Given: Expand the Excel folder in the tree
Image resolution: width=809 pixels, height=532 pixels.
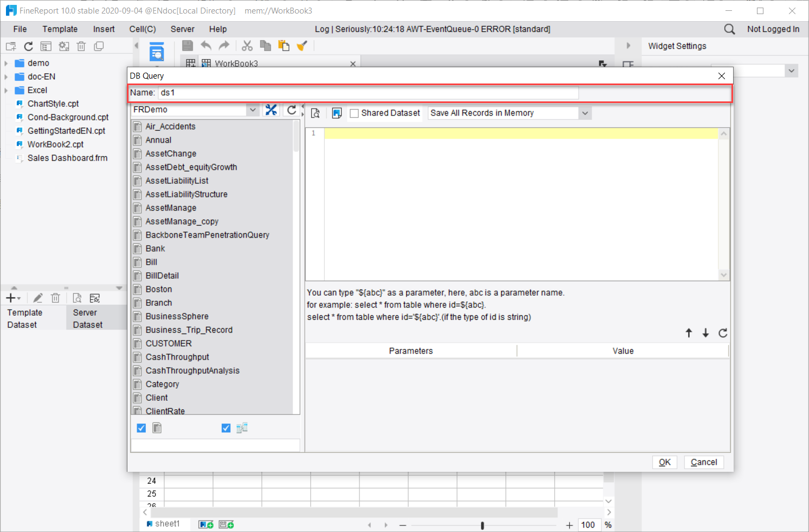Looking at the screenshot, I should pyautogui.click(x=6, y=91).
